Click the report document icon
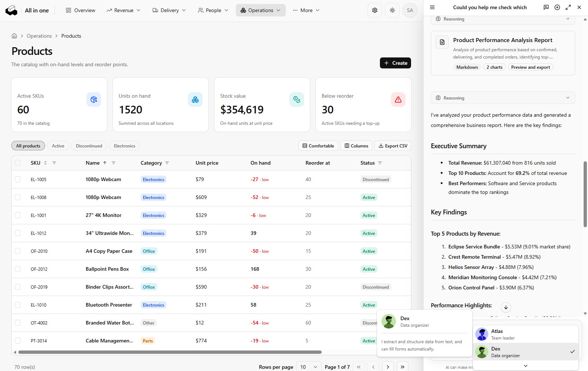588x371 pixels. pos(442,42)
